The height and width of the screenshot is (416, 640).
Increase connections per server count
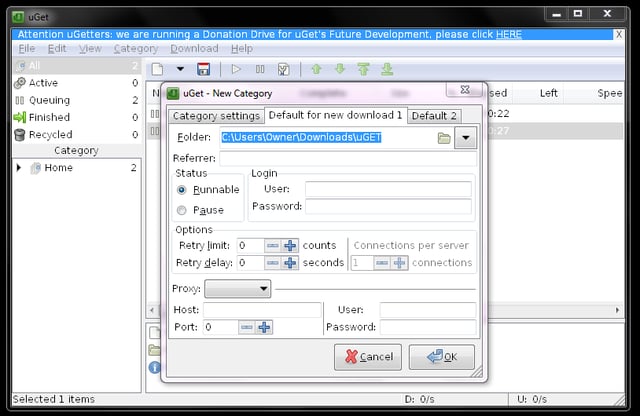399,263
